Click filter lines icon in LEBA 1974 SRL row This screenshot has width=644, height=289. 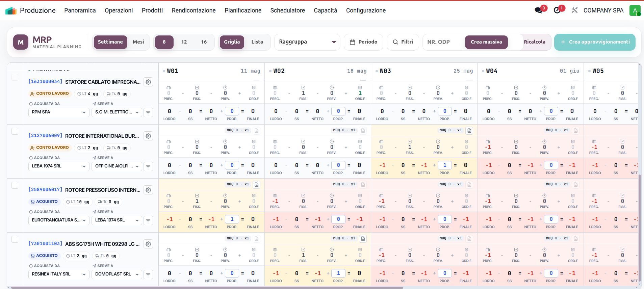148,166
